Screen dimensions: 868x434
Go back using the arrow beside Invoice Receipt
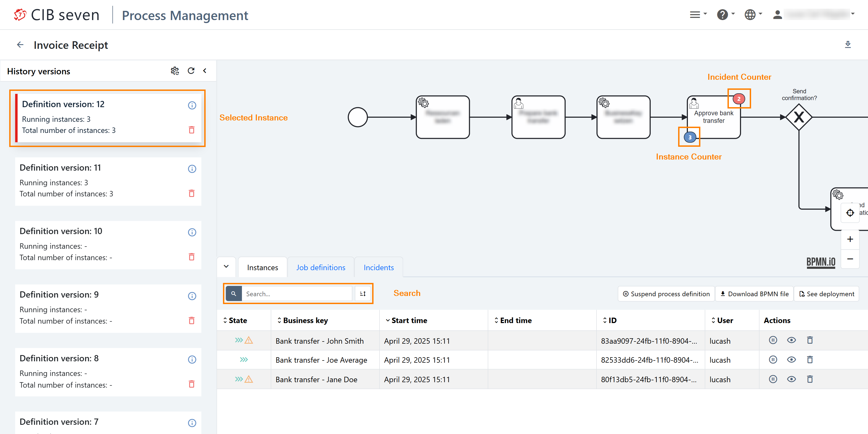pos(20,45)
